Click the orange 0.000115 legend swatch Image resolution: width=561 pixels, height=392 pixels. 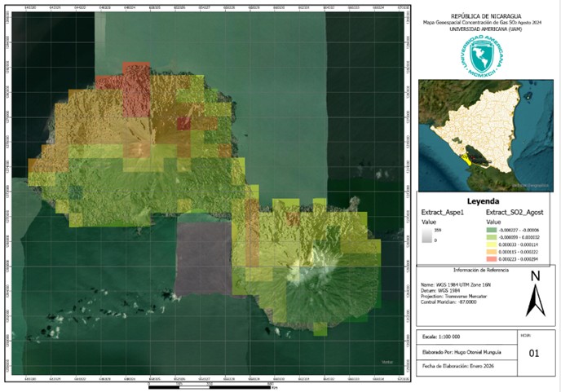pos(492,252)
